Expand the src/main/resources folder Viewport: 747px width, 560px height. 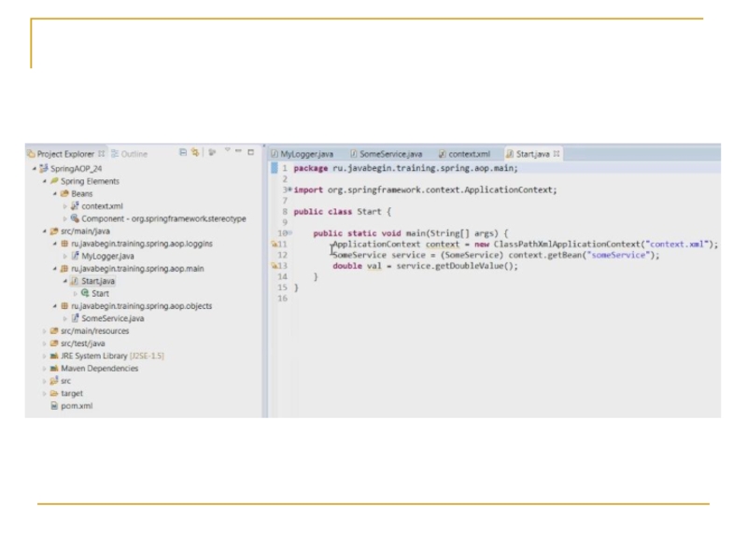click(x=44, y=330)
